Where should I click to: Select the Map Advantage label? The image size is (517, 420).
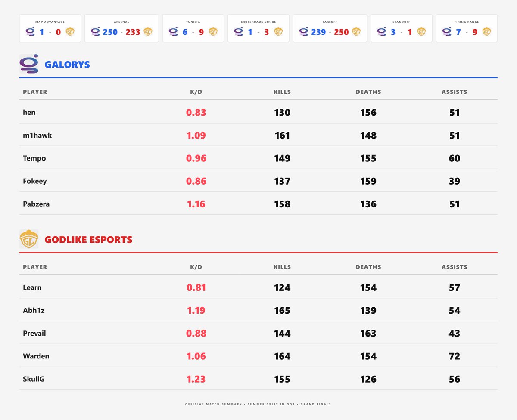pyautogui.click(x=50, y=22)
